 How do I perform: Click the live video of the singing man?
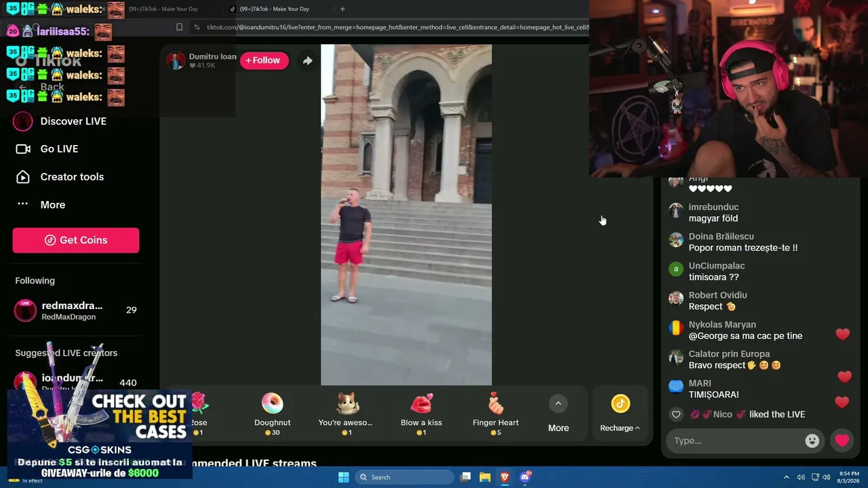click(x=406, y=215)
